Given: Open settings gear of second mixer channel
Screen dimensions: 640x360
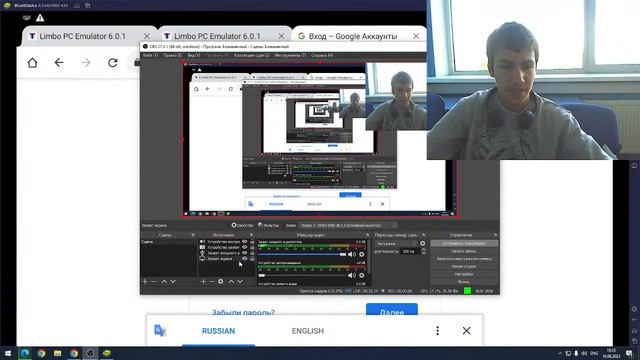Looking at the screenshot, I should click(362, 275).
